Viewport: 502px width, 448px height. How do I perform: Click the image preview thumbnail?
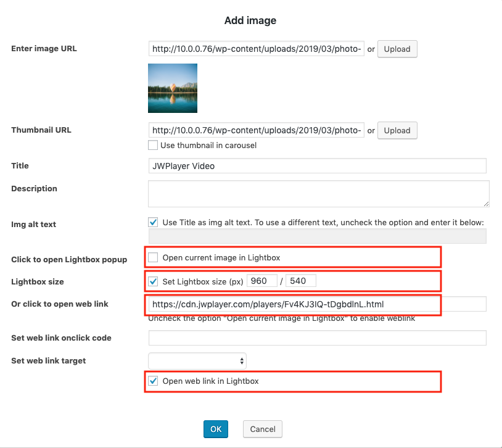[173, 88]
